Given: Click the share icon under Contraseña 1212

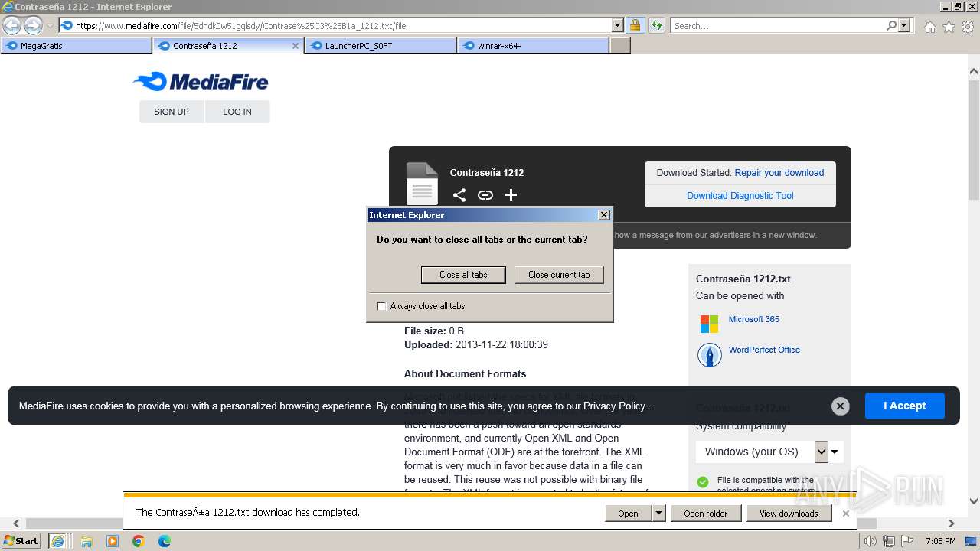Looking at the screenshot, I should (x=459, y=195).
